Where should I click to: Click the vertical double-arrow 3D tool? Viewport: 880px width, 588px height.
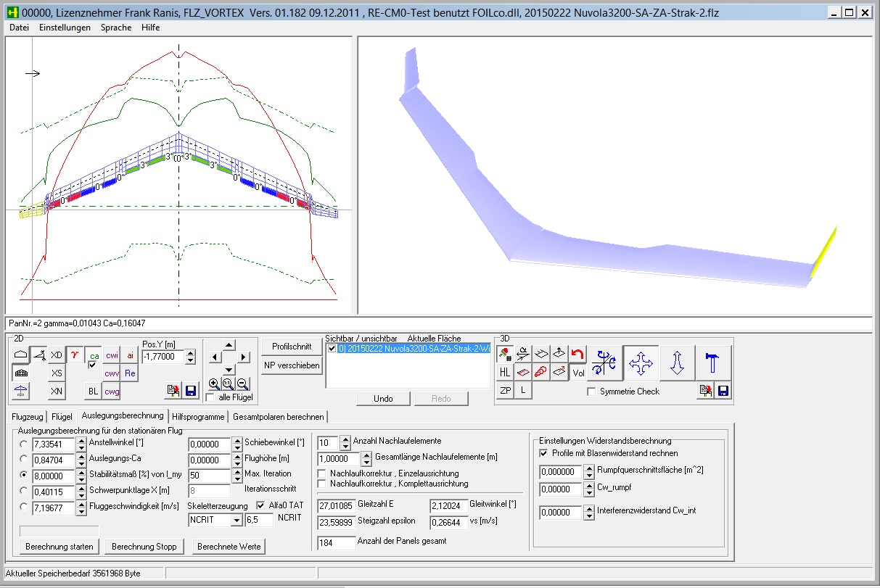point(677,363)
